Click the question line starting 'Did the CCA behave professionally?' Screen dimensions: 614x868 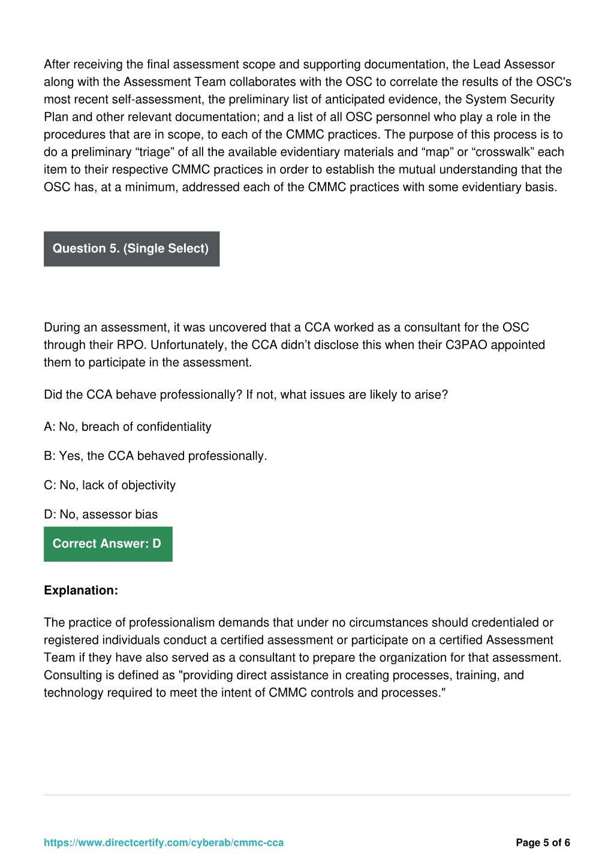pos(246,394)
